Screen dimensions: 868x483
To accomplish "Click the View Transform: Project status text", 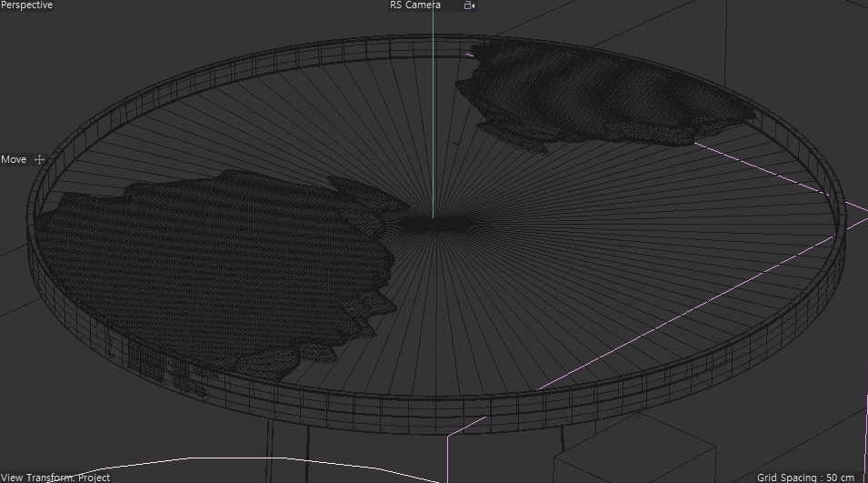I will pyautogui.click(x=55, y=478).
